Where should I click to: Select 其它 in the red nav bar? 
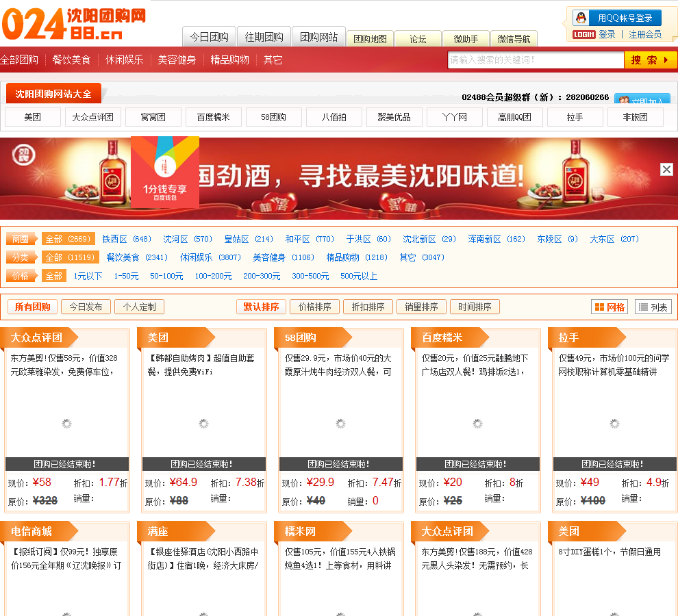coord(273,60)
